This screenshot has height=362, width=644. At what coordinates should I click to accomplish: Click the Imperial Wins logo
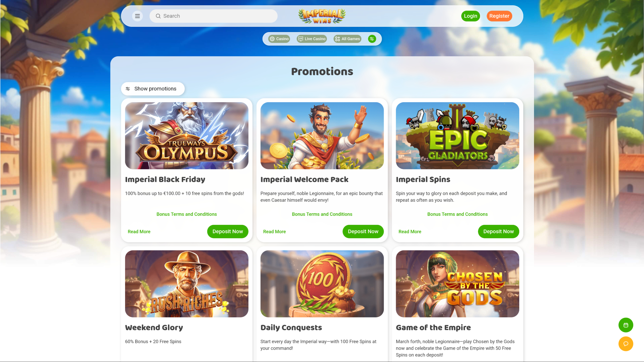tap(322, 16)
